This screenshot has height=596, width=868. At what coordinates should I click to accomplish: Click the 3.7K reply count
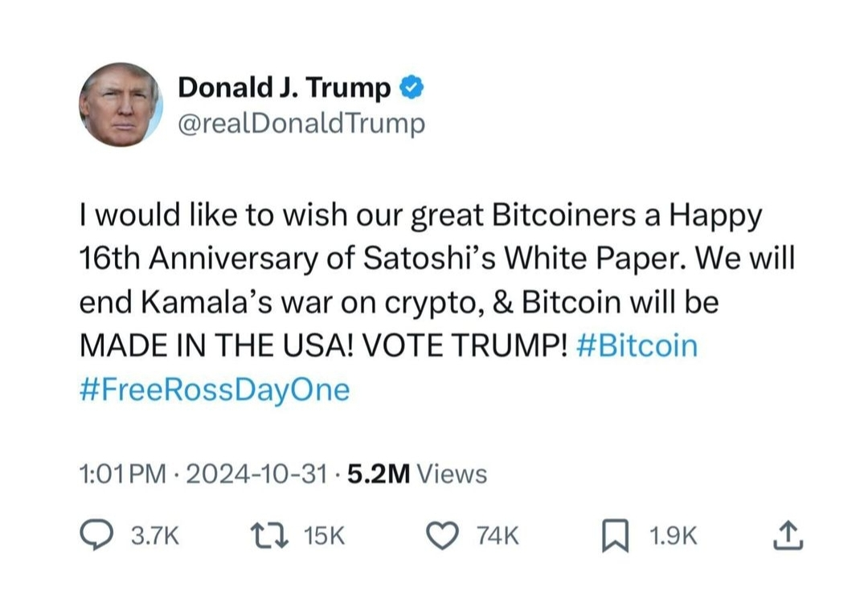[x=154, y=536]
